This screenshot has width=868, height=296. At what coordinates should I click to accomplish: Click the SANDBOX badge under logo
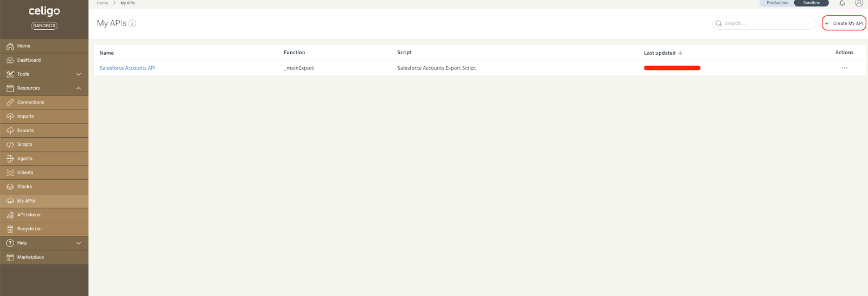tap(44, 25)
